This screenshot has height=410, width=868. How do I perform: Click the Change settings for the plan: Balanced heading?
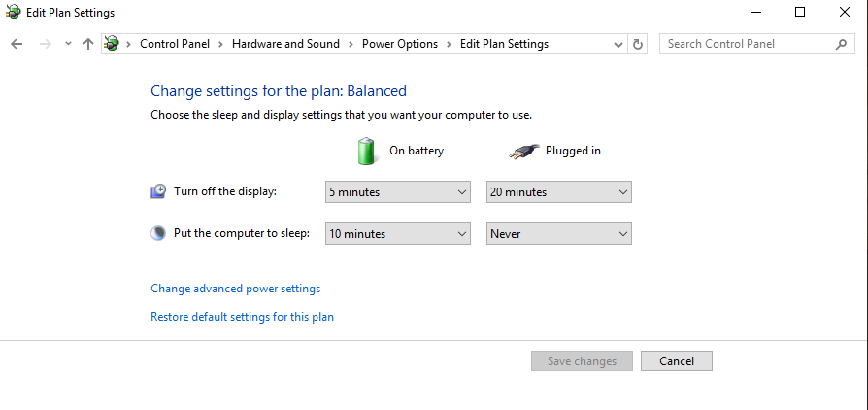[x=279, y=91]
